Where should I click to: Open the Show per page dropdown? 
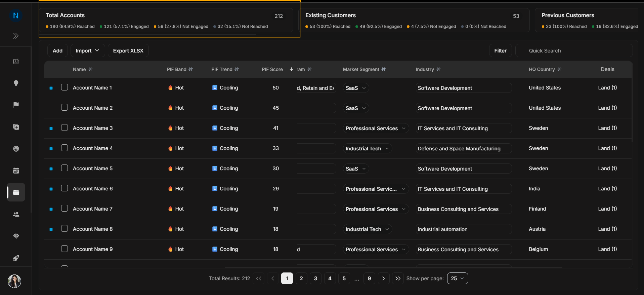(x=458, y=279)
